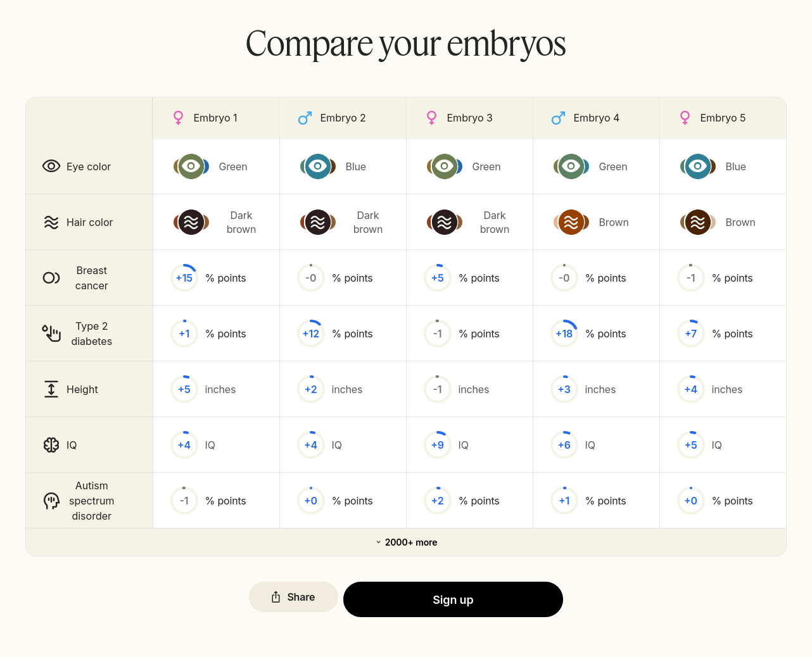
Task: Click the Height arrows icon
Action: tap(51, 389)
